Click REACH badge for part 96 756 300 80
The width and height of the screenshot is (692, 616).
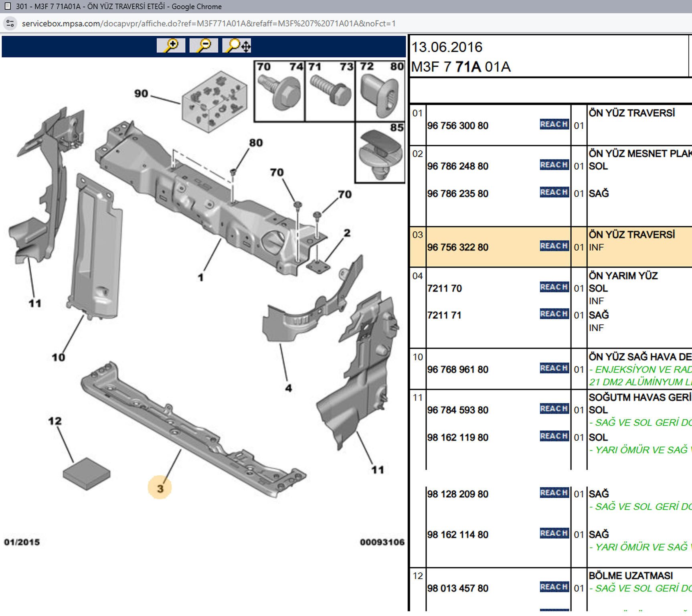click(x=554, y=124)
